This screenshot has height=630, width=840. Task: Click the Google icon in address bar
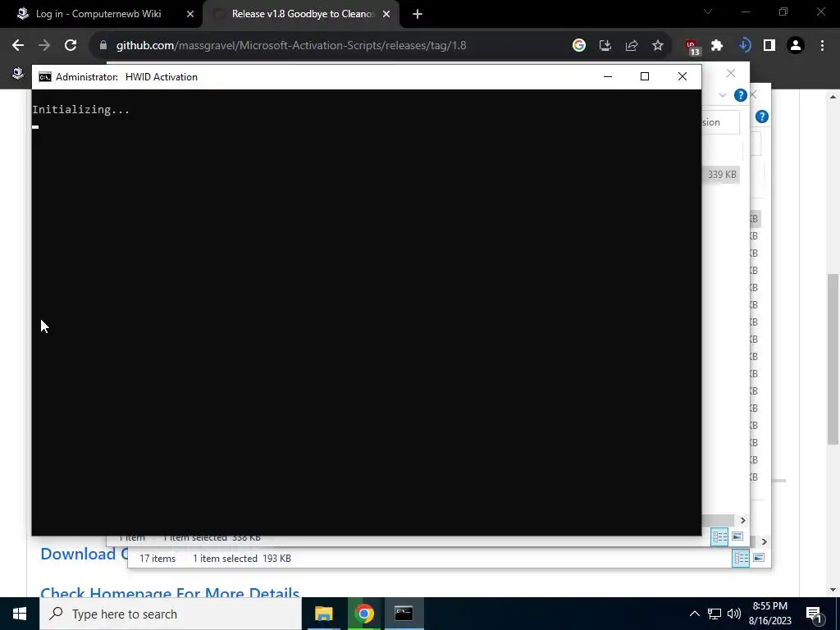tap(578, 46)
